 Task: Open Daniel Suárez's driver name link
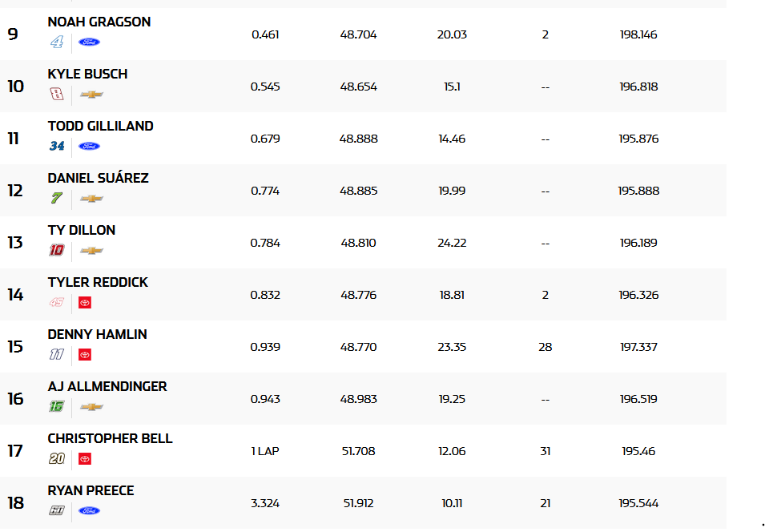pyautogui.click(x=98, y=179)
